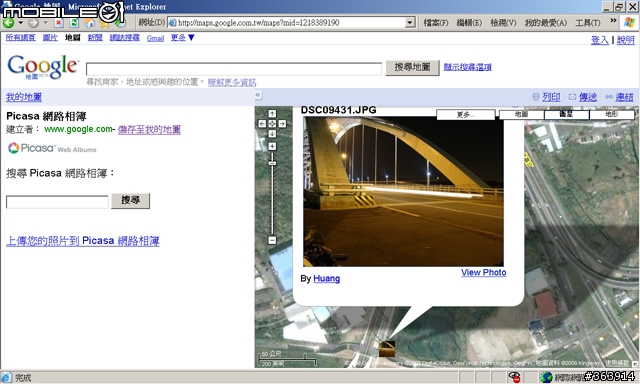
Task: Open the 新聞 link
Action: (95, 38)
